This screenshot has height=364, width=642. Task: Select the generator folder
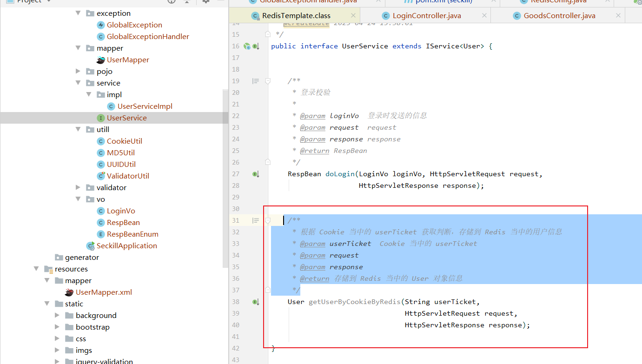point(82,257)
